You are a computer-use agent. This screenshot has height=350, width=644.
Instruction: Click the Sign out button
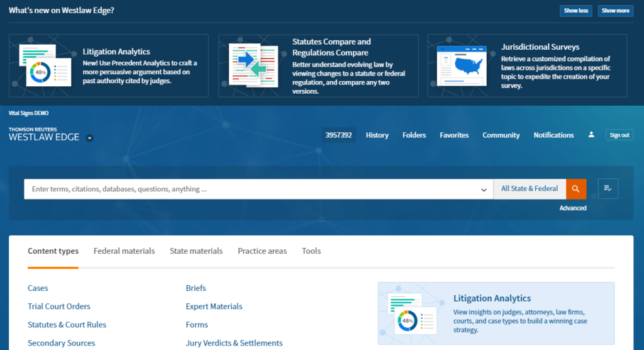coord(619,135)
